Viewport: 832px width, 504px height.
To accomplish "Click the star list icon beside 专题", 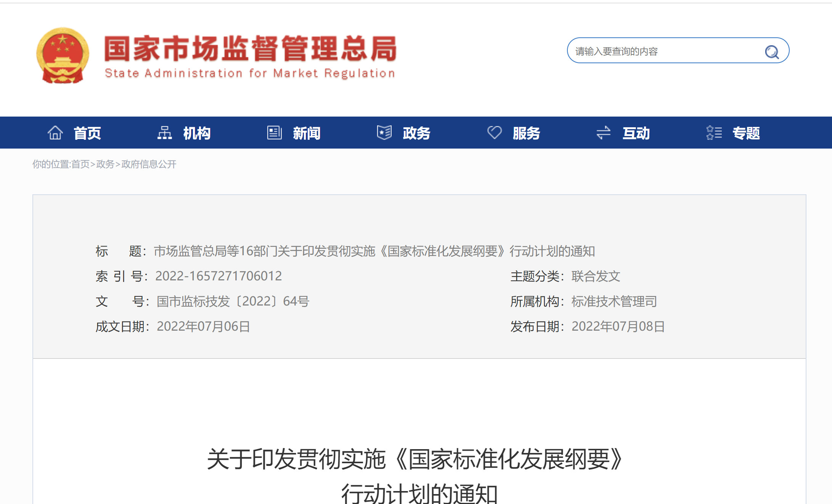I will (x=714, y=133).
